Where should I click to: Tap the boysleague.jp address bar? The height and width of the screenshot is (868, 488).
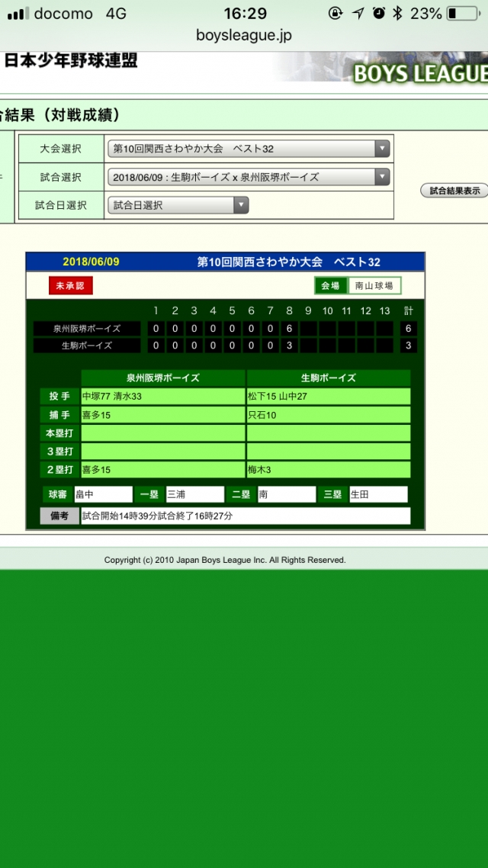coord(244,35)
